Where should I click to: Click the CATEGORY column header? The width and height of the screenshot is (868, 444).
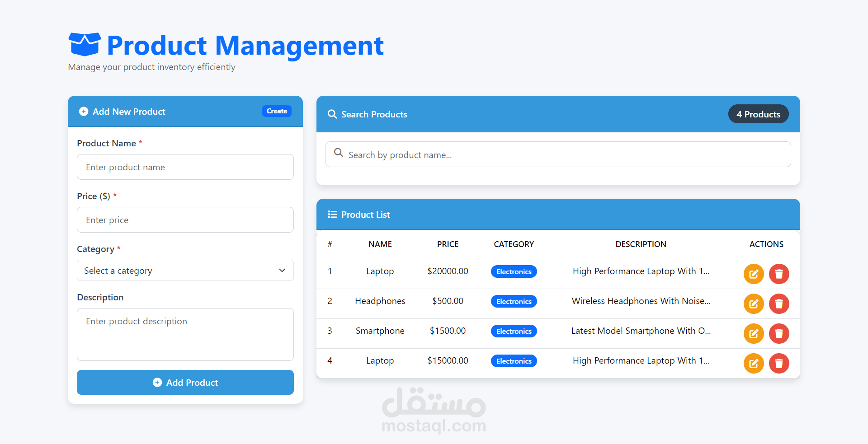(x=514, y=244)
